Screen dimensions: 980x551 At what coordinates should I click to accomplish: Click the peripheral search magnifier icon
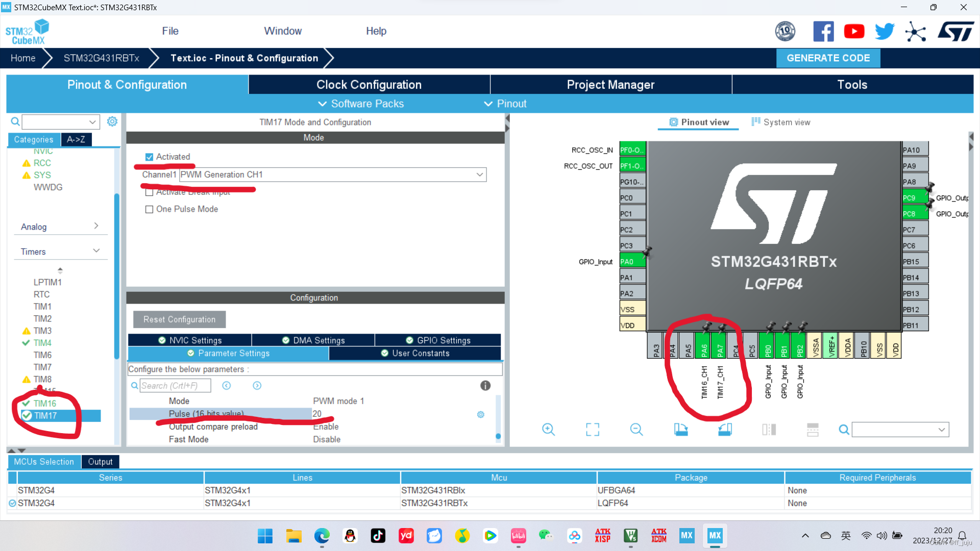pos(15,121)
